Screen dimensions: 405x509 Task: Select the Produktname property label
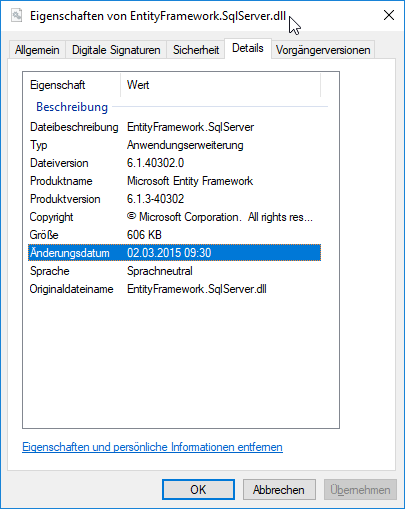pyautogui.click(x=61, y=181)
